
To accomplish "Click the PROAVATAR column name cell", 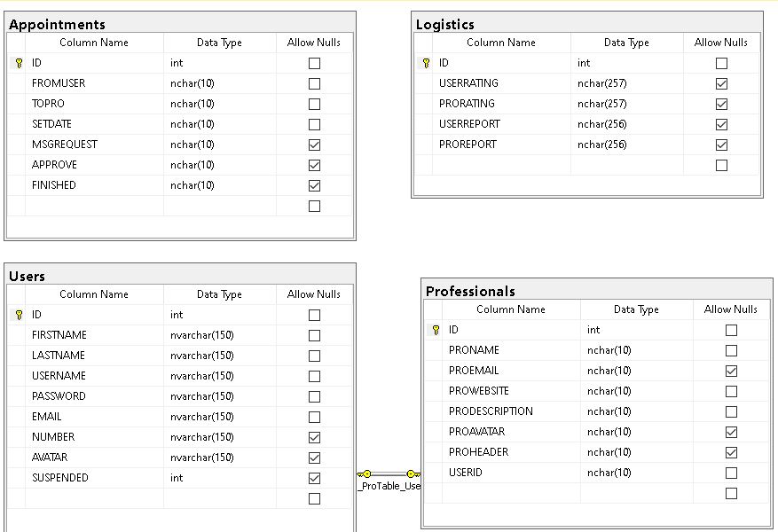I will pos(511,431).
